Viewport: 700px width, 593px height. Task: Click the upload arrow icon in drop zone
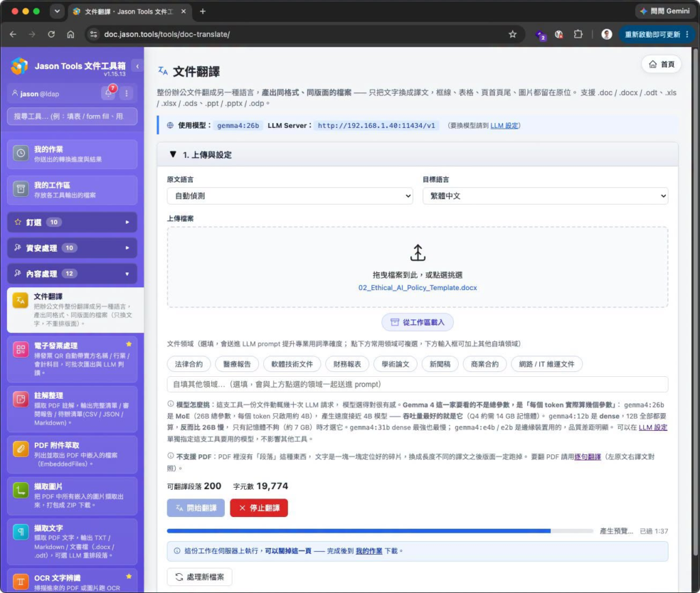[x=418, y=253]
